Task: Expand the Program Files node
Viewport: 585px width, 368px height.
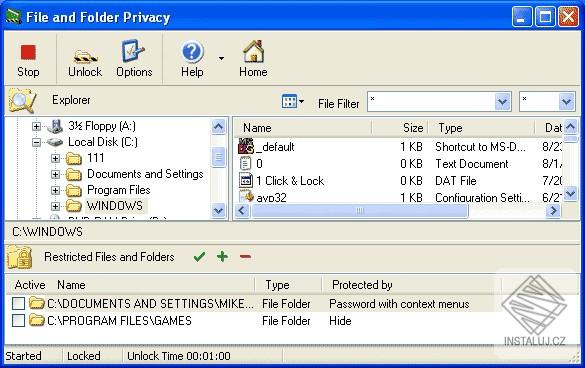Action: pyautogui.click(x=55, y=190)
